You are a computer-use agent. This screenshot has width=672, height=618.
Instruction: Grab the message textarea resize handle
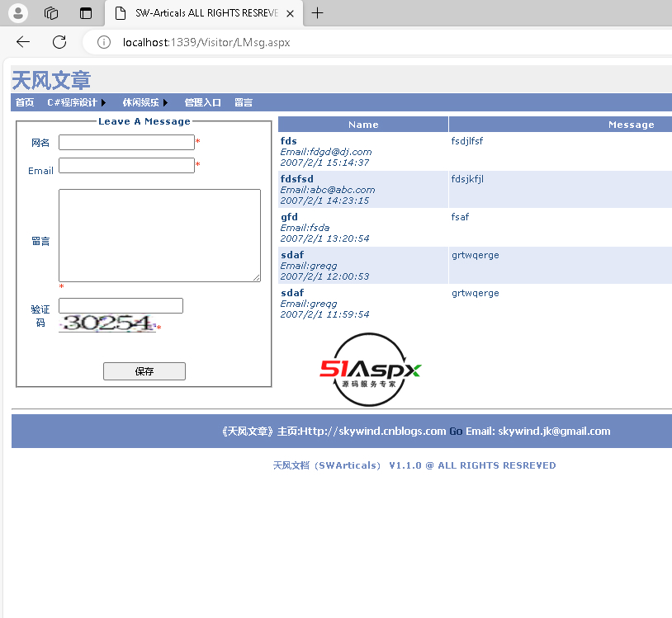(x=256, y=277)
